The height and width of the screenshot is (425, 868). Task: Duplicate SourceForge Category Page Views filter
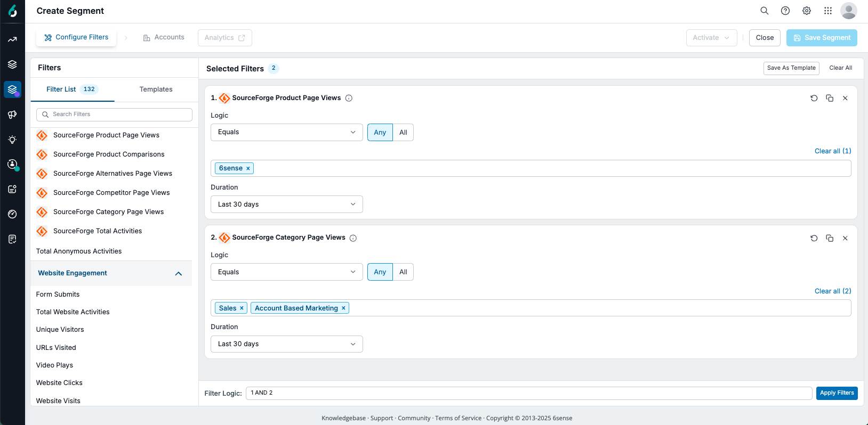click(830, 238)
